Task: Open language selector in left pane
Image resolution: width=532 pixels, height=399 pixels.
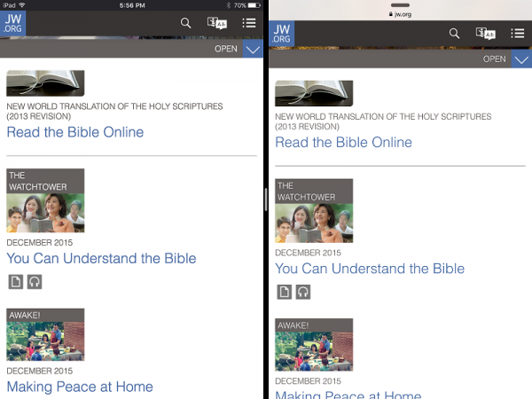Action: [217, 23]
